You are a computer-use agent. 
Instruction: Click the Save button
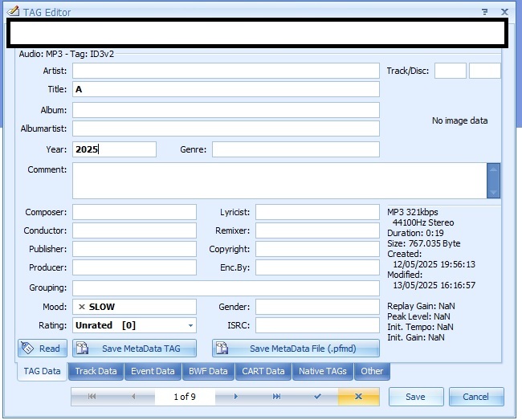tap(416, 397)
